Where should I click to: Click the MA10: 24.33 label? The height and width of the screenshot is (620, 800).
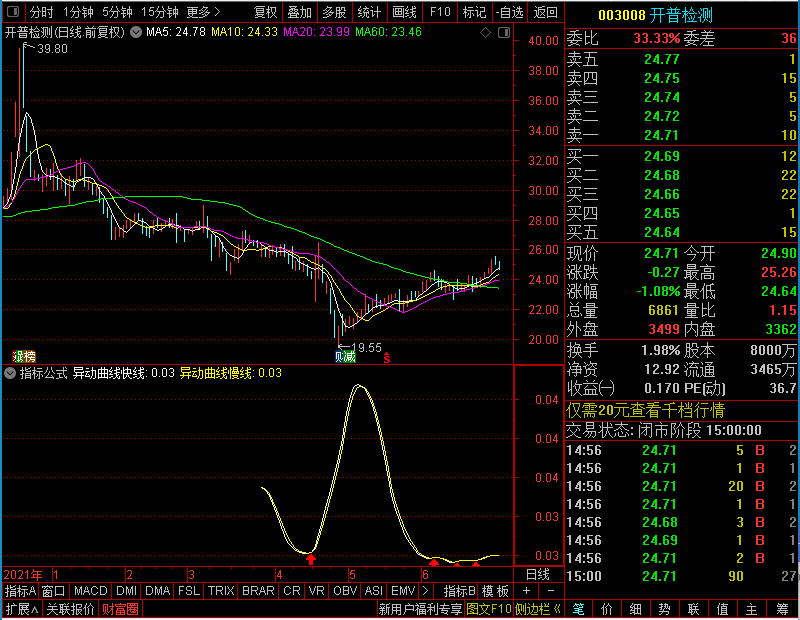coord(244,32)
